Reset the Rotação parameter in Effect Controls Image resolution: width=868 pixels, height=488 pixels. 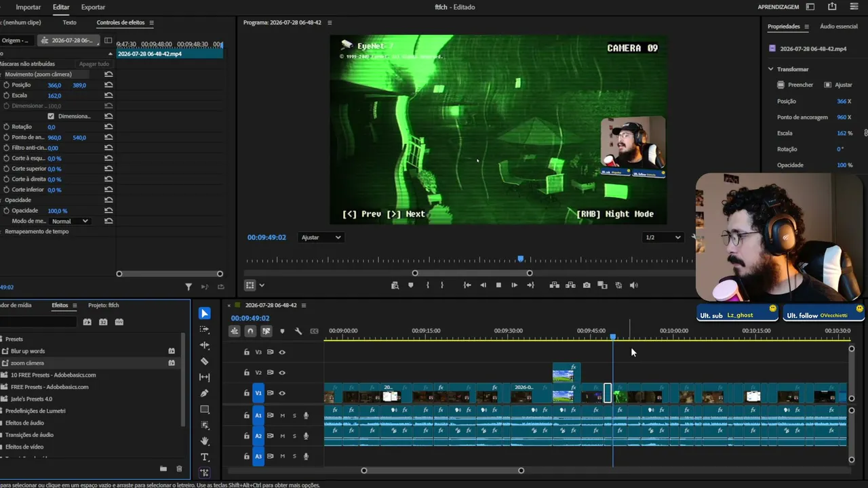[108, 127]
